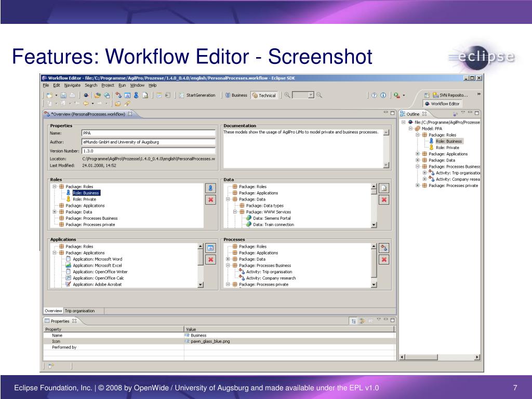The width and height of the screenshot is (532, 399).
Task: Click Show Categories icon in Properties view
Action: pos(353,321)
